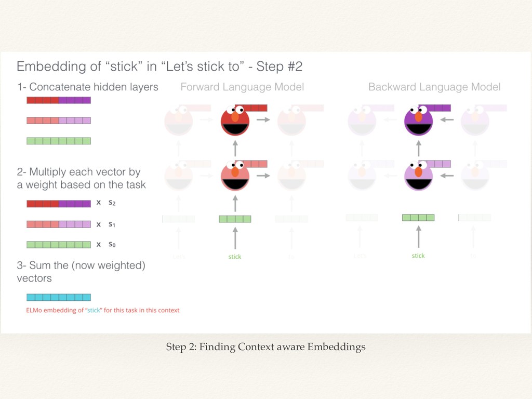
Task: Click the left arrow beside dark purple character
Action: tap(447, 120)
